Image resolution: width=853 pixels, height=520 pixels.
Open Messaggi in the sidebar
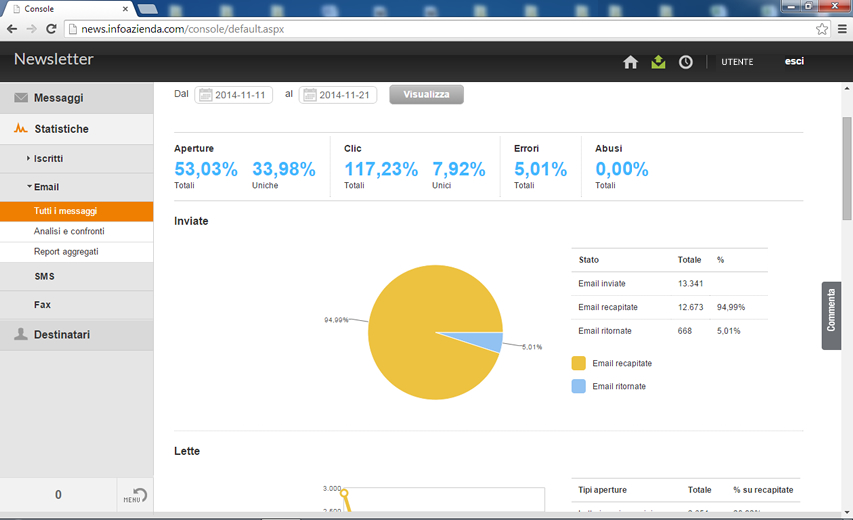point(58,98)
